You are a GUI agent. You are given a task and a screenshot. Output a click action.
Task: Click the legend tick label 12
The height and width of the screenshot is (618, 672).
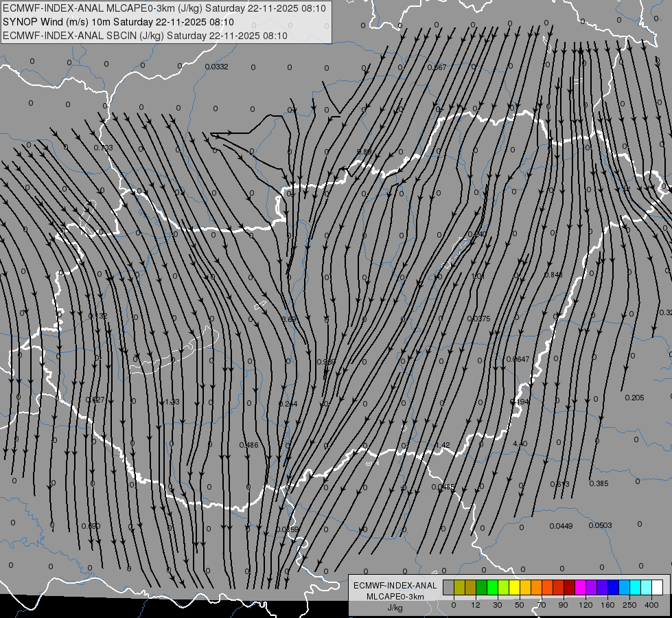click(476, 605)
